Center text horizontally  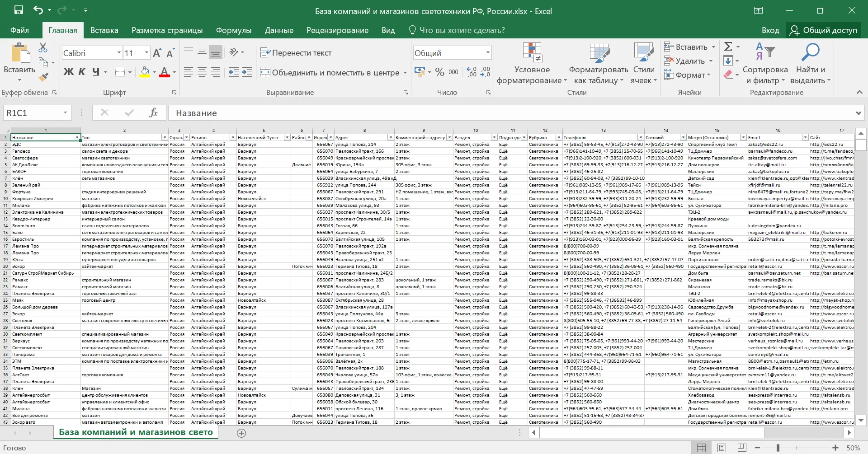[x=202, y=72]
